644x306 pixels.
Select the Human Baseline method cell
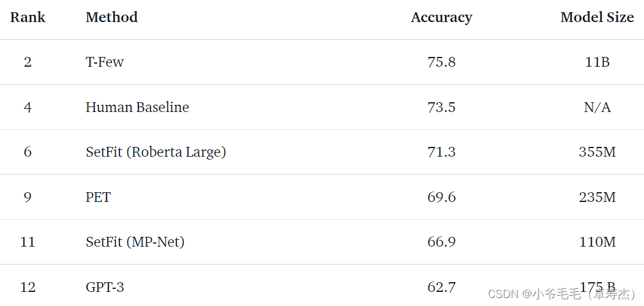click(137, 107)
